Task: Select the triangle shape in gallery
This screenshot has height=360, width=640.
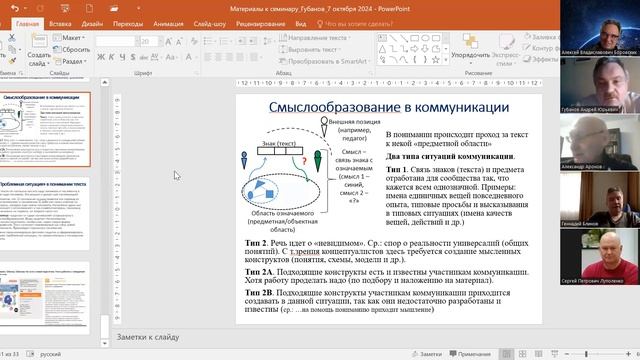Action: [382, 49]
